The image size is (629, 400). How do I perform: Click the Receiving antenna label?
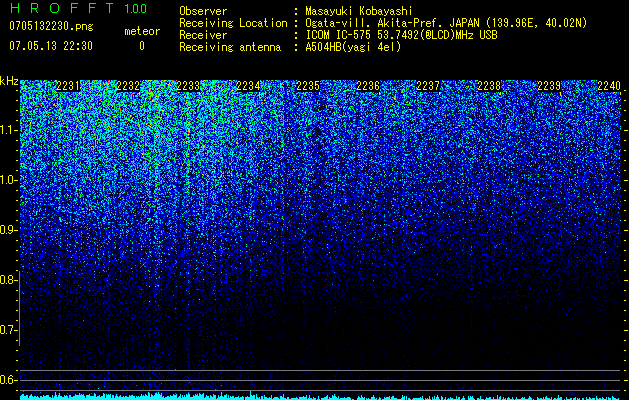point(230,47)
